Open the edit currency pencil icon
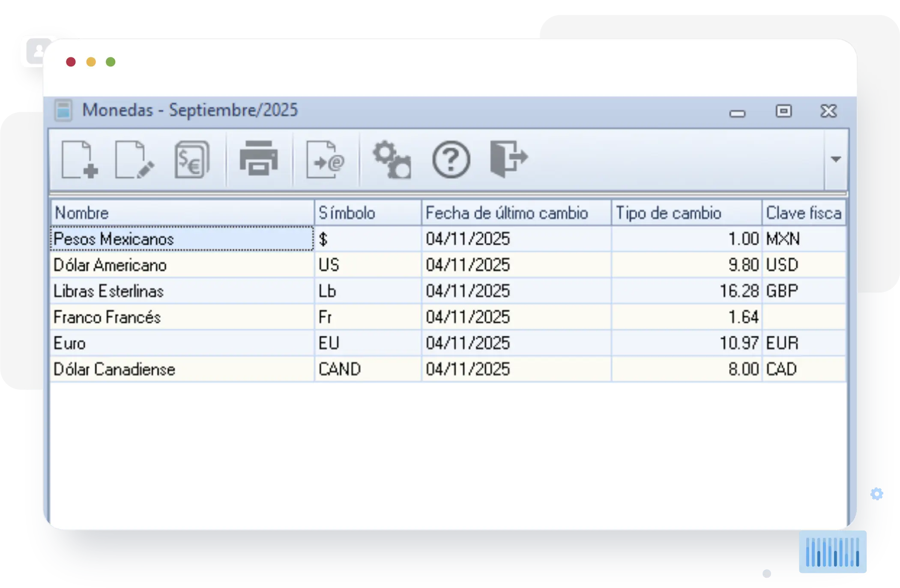 pos(135,159)
